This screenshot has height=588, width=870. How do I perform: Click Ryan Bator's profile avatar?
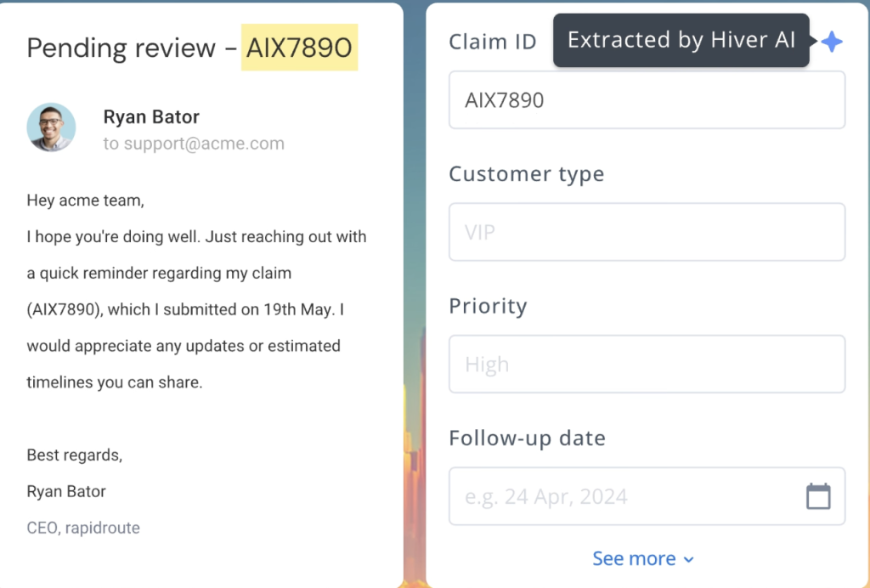tap(51, 128)
